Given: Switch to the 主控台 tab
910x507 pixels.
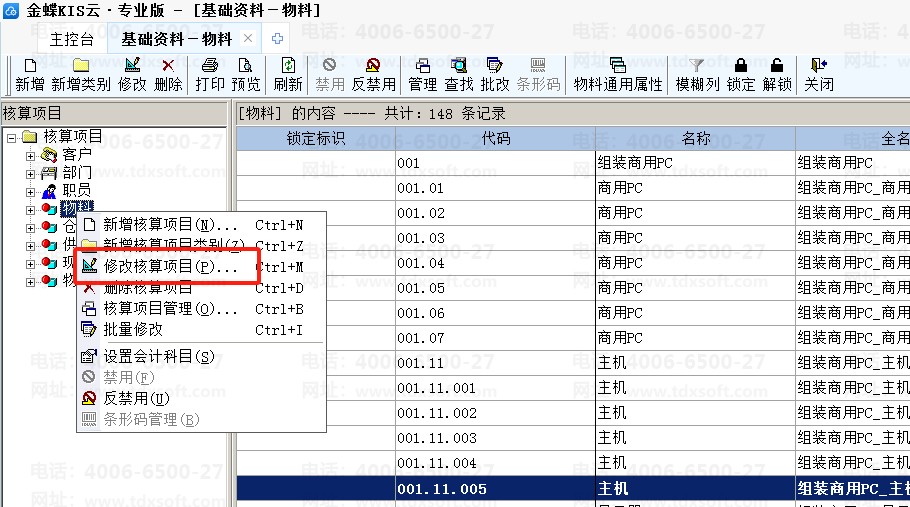Looking at the screenshot, I should point(72,40).
